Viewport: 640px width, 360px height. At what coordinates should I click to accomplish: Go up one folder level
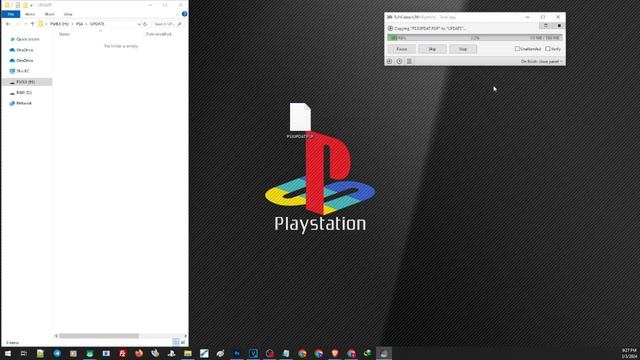coord(33,24)
